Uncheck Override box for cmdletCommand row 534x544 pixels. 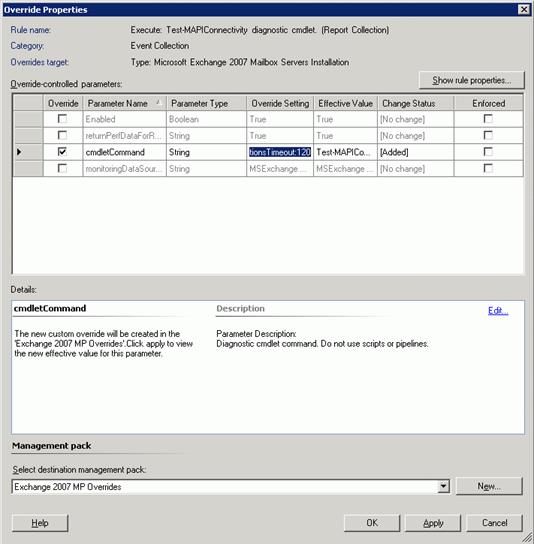[62, 152]
